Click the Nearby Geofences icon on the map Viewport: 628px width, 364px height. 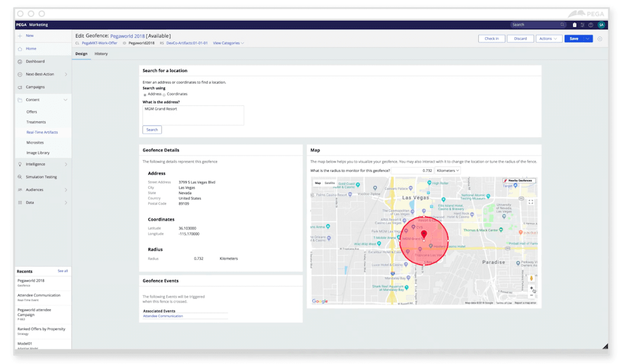pos(520,180)
